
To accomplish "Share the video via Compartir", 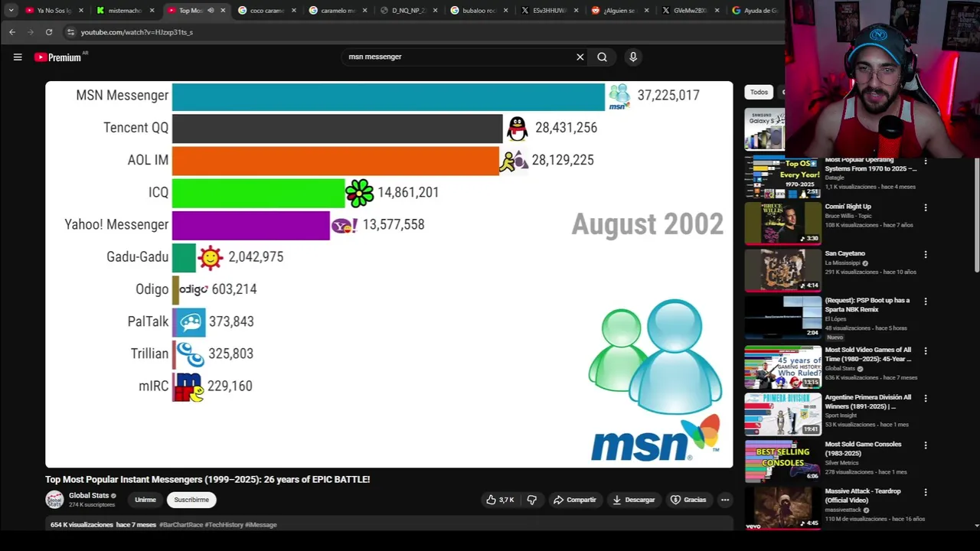I will click(575, 500).
